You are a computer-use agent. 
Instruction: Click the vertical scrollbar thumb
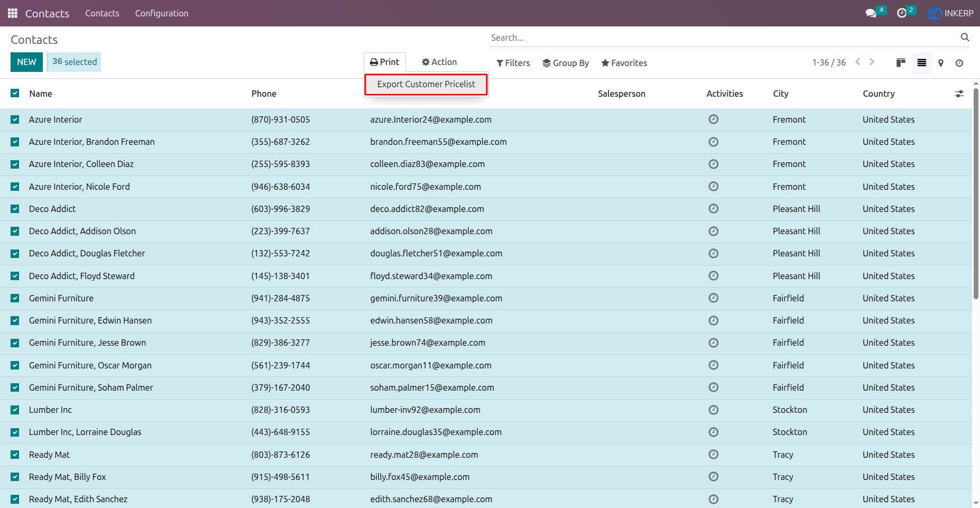(976, 193)
